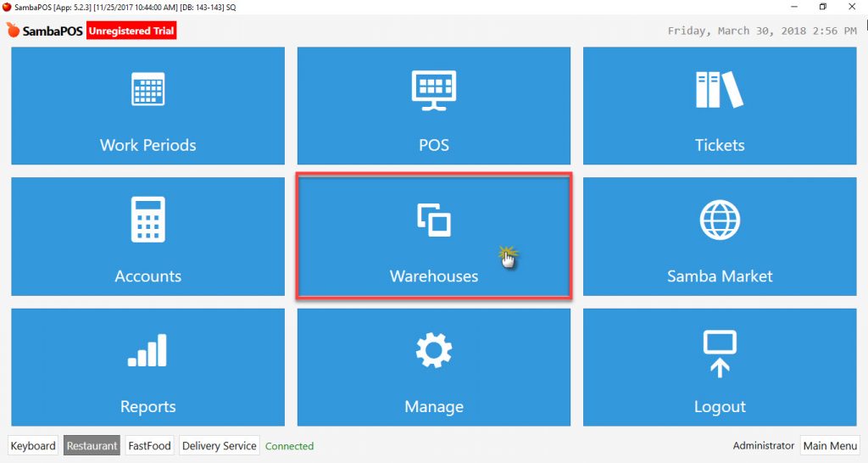Toggle the on-screen Keyboard button
This screenshot has height=463, width=868.
coord(33,446)
